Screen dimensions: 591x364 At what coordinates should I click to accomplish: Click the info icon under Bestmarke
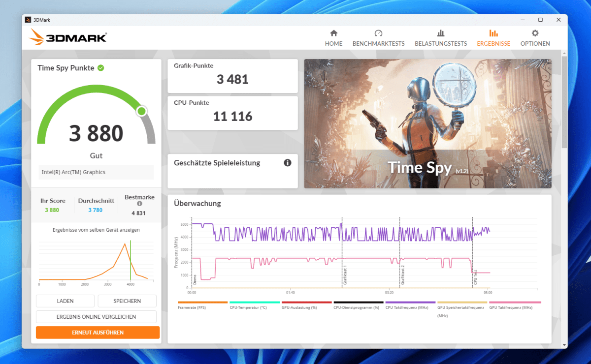tap(139, 204)
